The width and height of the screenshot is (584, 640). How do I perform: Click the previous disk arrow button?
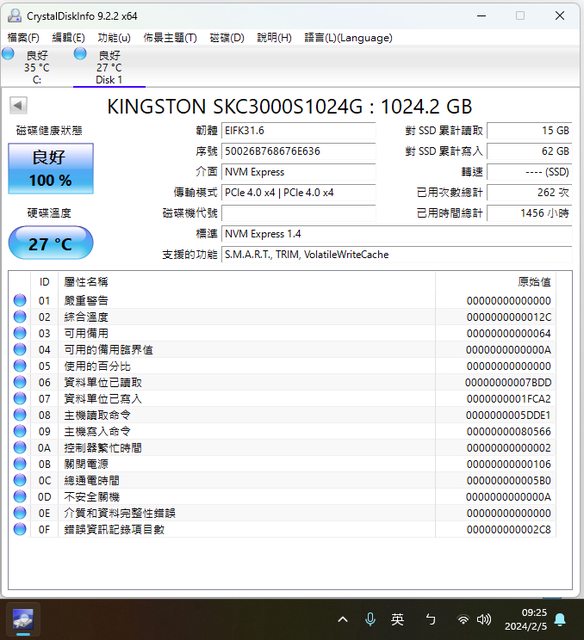18,106
